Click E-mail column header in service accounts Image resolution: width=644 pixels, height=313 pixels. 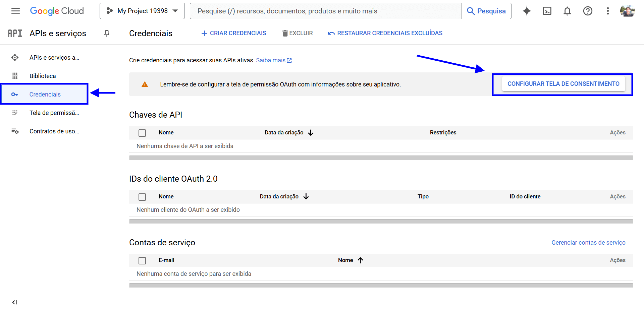pos(166,260)
